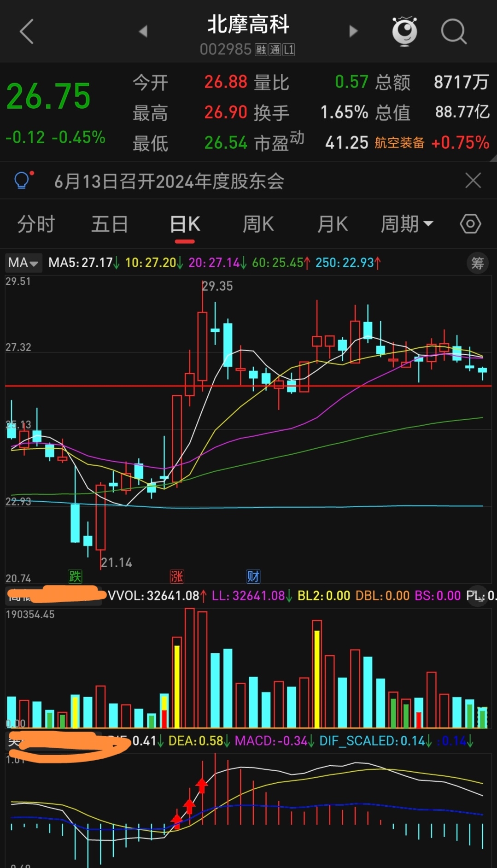Tap the MACD: -0.34 label
497x868 pixels.
click(x=275, y=741)
